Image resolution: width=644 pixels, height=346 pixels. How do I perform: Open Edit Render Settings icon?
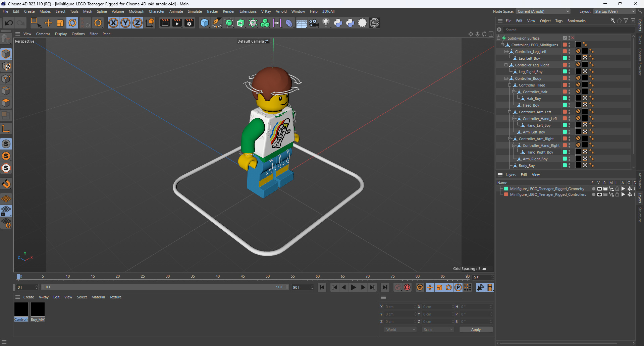click(x=189, y=23)
